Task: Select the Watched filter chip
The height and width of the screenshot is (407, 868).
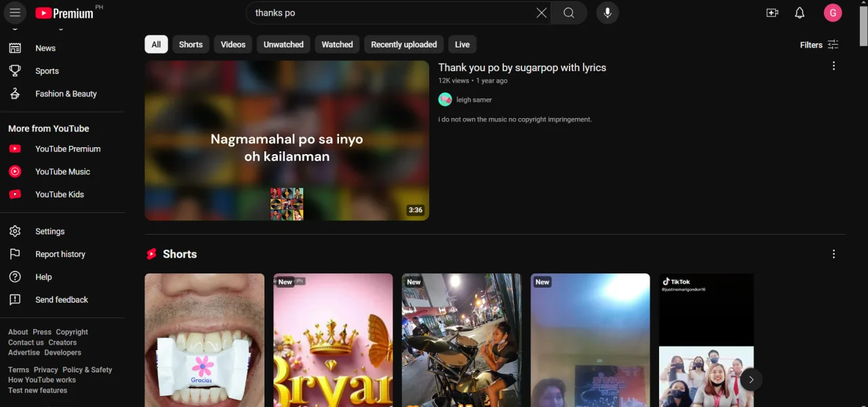Action: pyautogui.click(x=337, y=45)
